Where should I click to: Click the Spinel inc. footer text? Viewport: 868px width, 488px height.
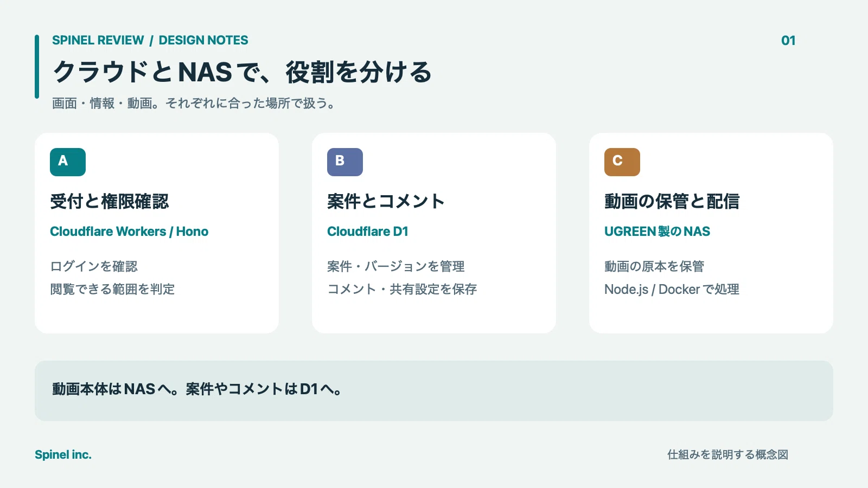63,455
